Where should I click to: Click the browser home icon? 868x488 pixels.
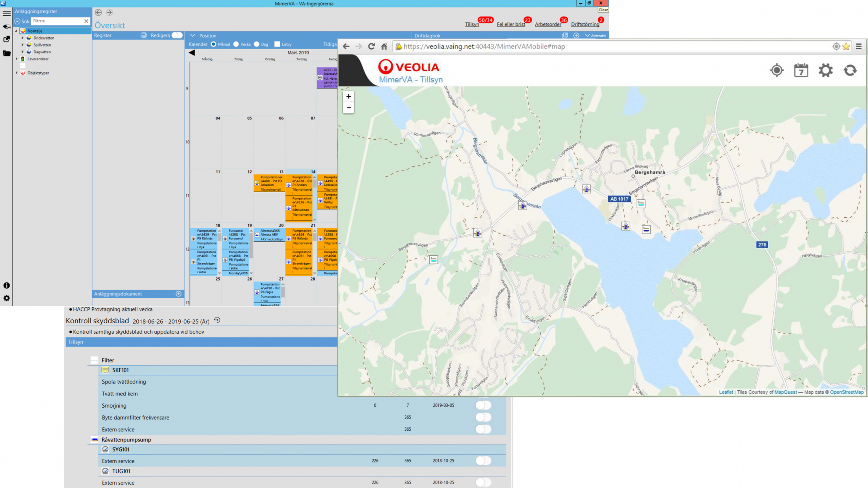(384, 46)
